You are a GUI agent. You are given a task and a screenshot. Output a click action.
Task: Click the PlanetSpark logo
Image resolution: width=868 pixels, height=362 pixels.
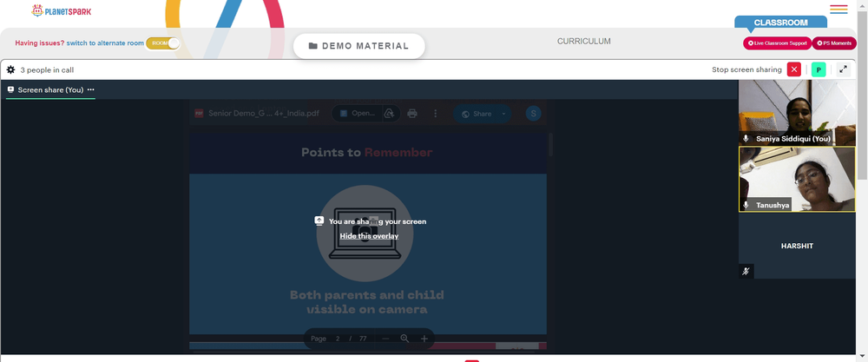61,10
